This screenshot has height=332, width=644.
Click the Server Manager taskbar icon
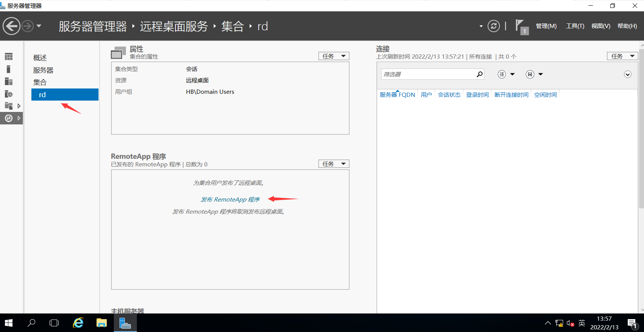[x=125, y=323]
